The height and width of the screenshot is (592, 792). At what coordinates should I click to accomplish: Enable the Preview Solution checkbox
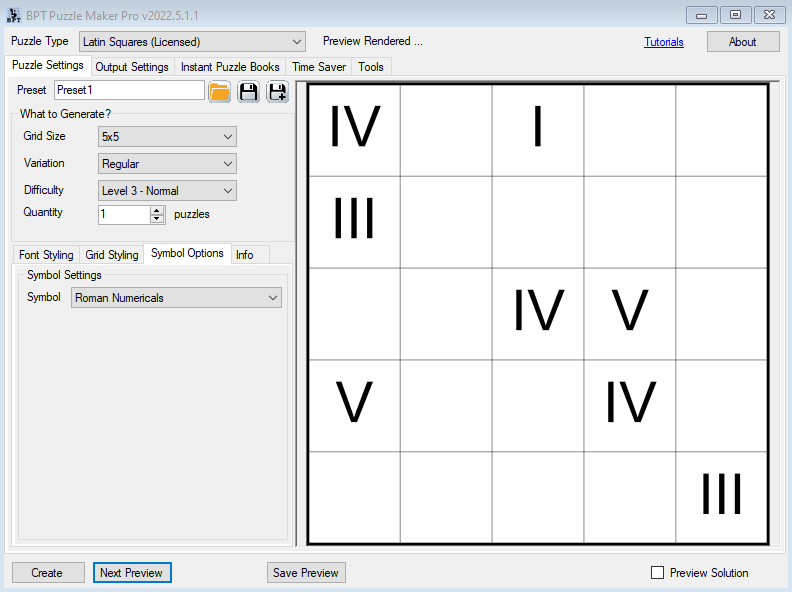point(657,573)
